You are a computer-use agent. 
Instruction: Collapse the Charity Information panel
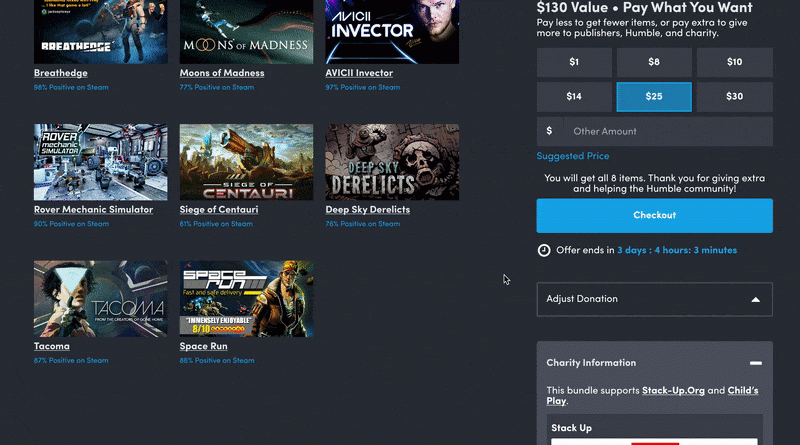755,363
